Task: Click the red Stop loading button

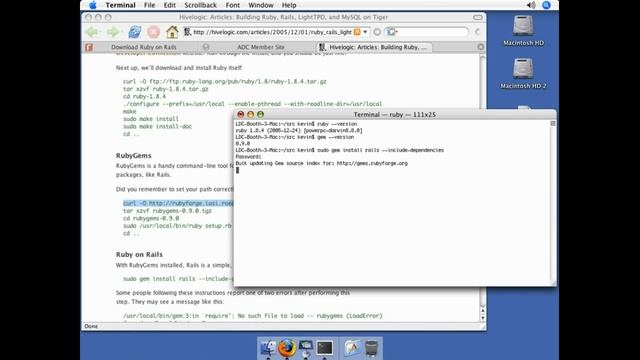Action: [x=153, y=32]
